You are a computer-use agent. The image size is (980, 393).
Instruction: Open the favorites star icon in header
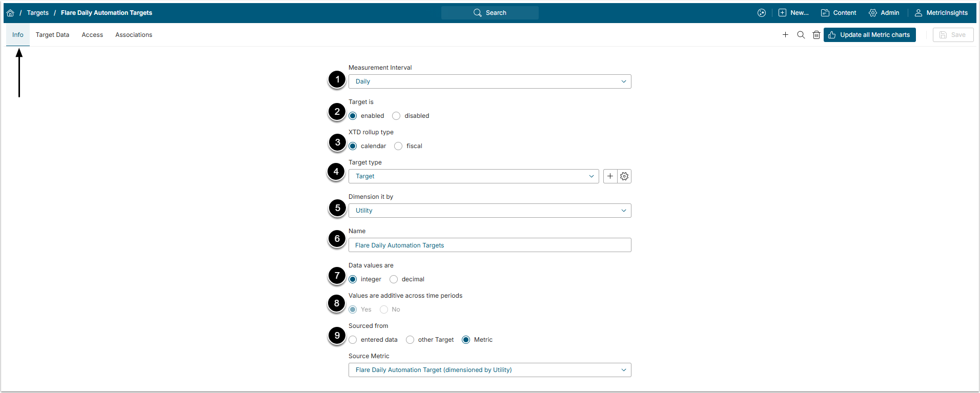[x=762, y=13]
